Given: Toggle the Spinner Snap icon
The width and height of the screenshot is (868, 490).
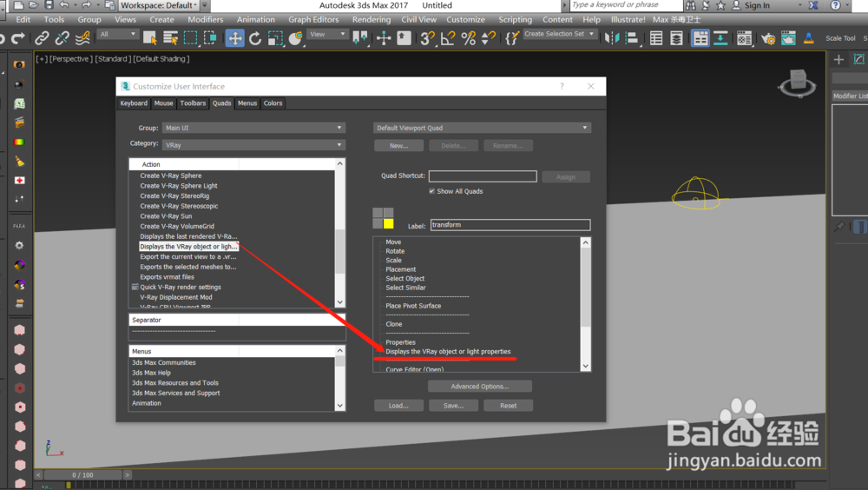Looking at the screenshot, I should point(488,38).
